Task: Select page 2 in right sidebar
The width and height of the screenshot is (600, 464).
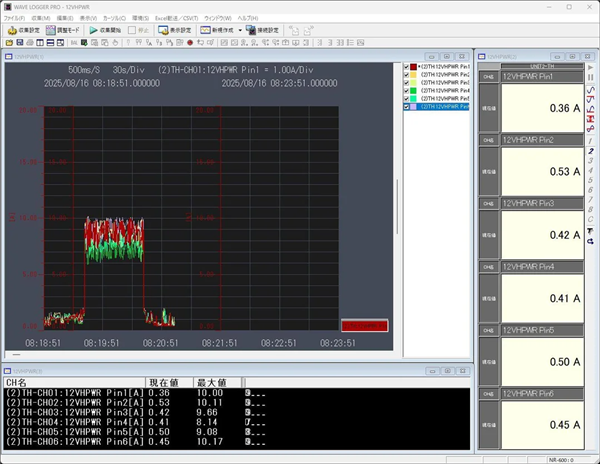Action: coord(591,151)
